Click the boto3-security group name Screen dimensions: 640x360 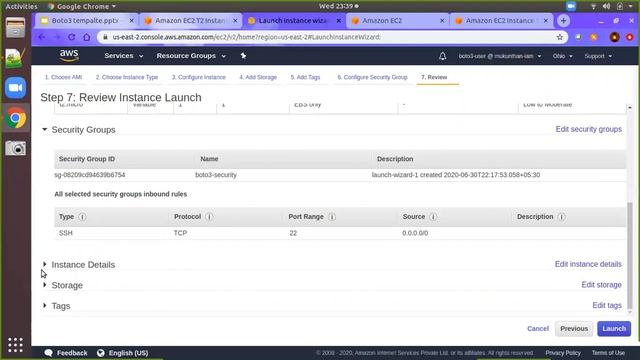tap(216, 175)
